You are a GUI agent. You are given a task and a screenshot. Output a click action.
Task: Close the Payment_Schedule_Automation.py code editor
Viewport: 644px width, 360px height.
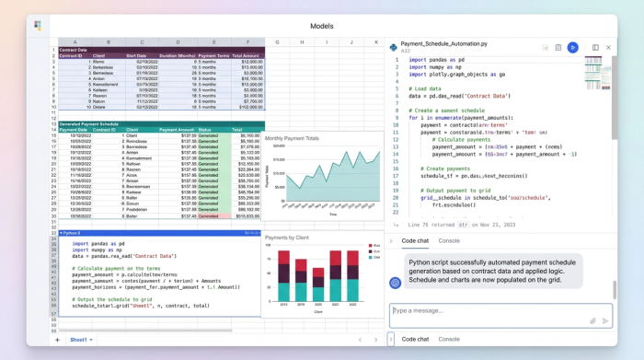click(608, 48)
